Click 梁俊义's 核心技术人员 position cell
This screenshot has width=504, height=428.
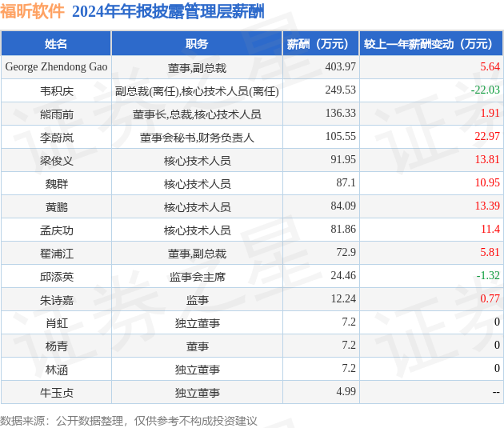[x=197, y=161]
